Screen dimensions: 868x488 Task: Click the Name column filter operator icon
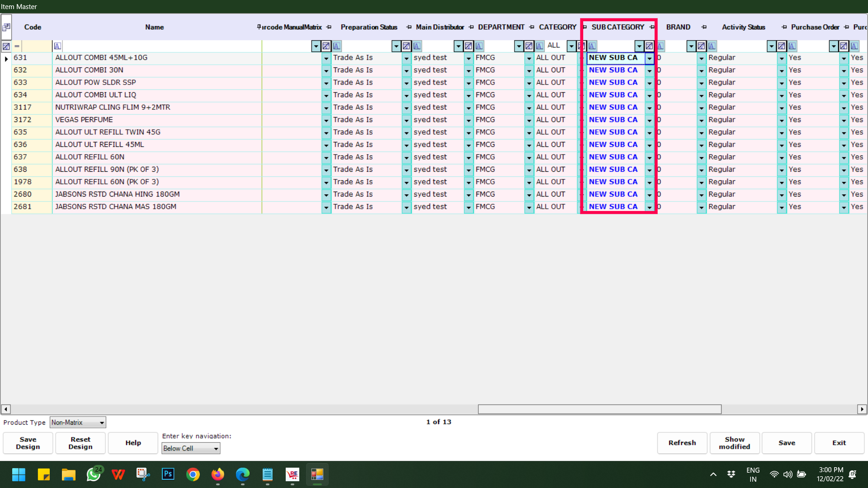pos(57,46)
